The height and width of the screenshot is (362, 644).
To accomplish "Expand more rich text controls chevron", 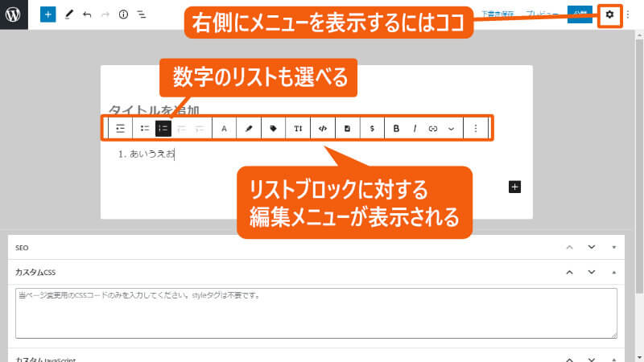I will (451, 129).
